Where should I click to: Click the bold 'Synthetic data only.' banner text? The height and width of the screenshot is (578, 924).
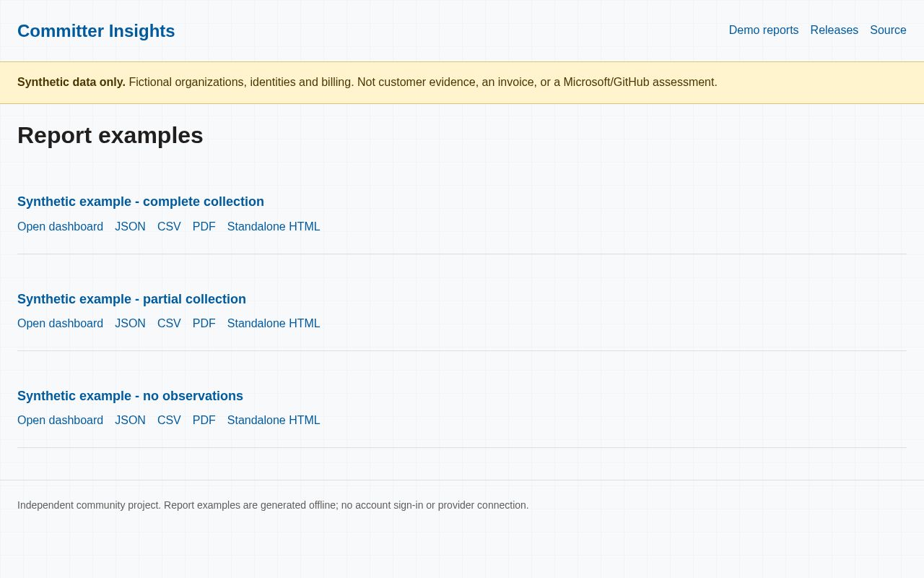[71, 82]
